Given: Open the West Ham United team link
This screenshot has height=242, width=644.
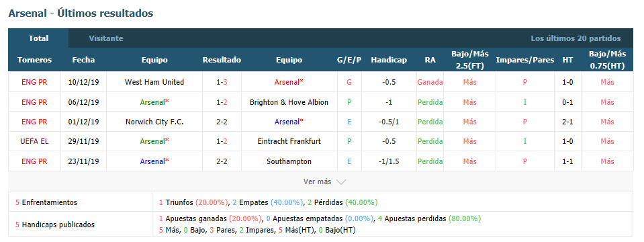Looking at the screenshot, I should pyautogui.click(x=154, y=82).
